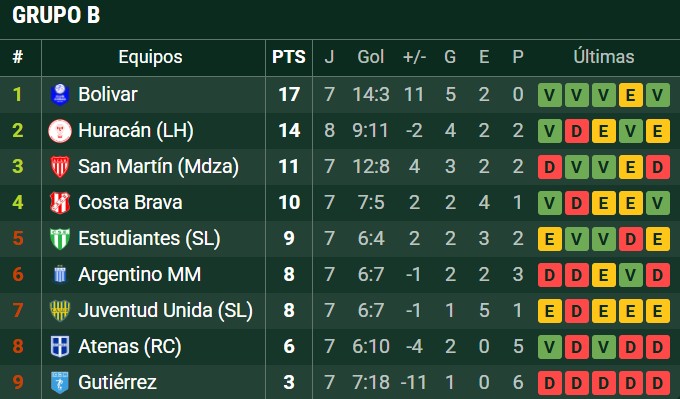Click the Juventud Unida (SL) striped crest

[60, 311]
